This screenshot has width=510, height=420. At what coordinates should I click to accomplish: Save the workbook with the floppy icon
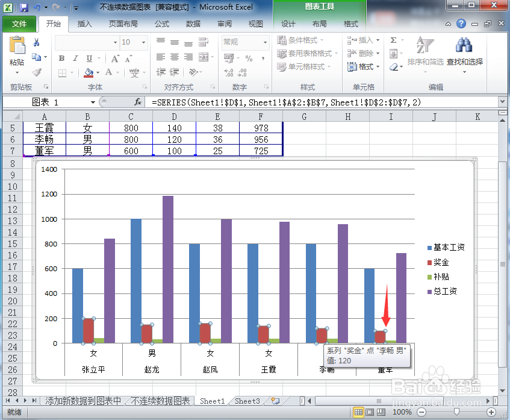click(x=23, y=7)
